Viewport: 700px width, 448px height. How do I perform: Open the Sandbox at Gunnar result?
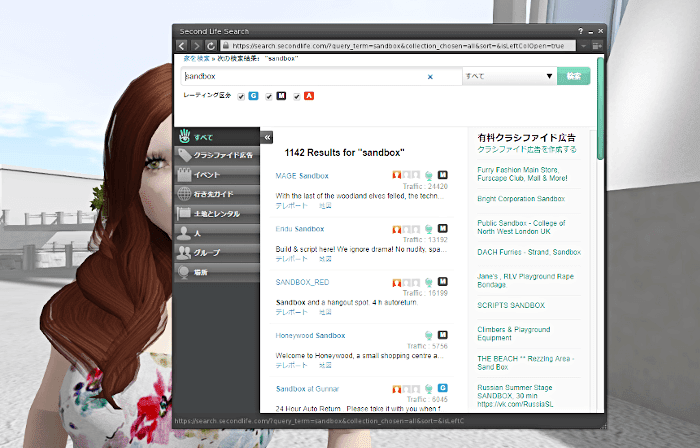click(x=307, y=389)
